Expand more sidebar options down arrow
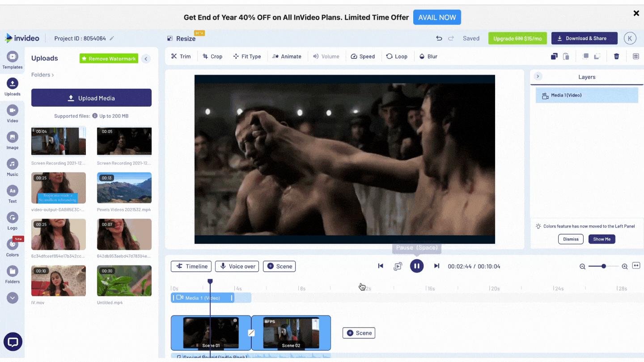 13,298
